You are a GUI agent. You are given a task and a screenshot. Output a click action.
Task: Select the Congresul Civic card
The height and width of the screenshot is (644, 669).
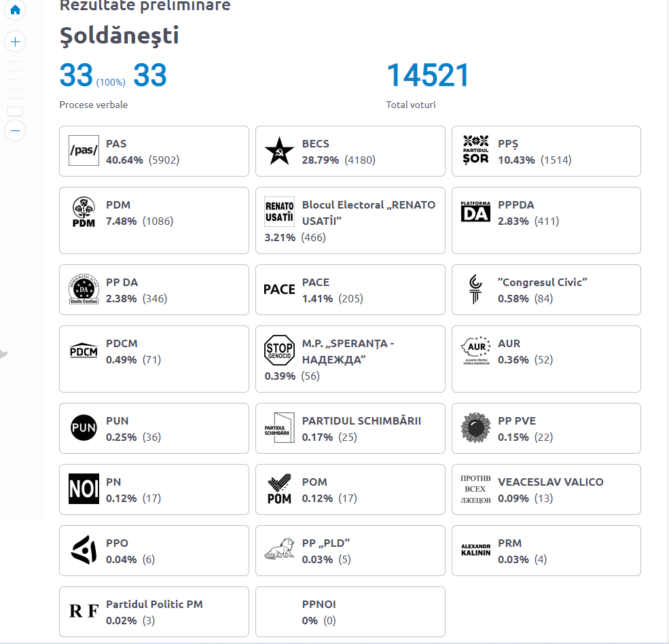pos(546,290)
